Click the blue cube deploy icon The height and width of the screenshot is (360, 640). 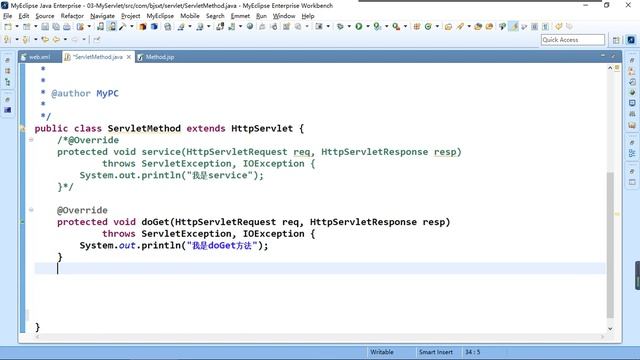[154, 27]
